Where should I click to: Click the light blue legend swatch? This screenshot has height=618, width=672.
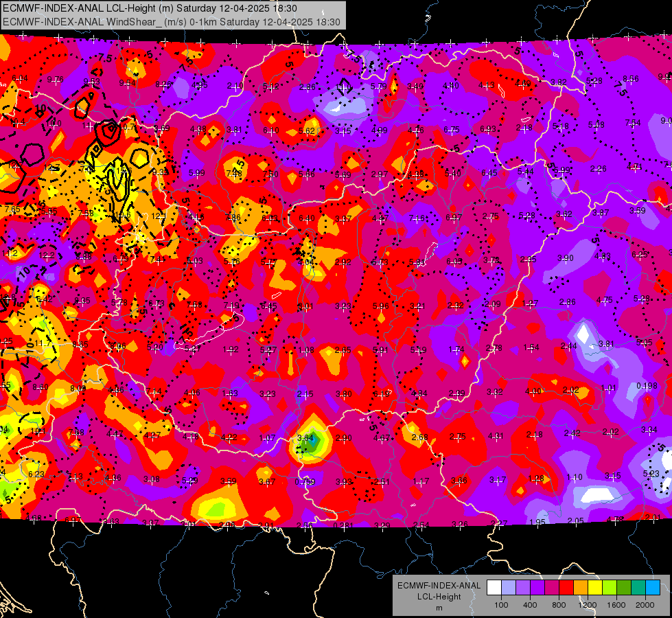pyautogui.click(x=509, y=587)
